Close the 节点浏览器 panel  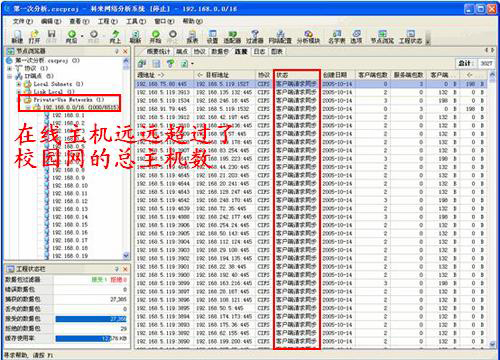click(125, 51)
